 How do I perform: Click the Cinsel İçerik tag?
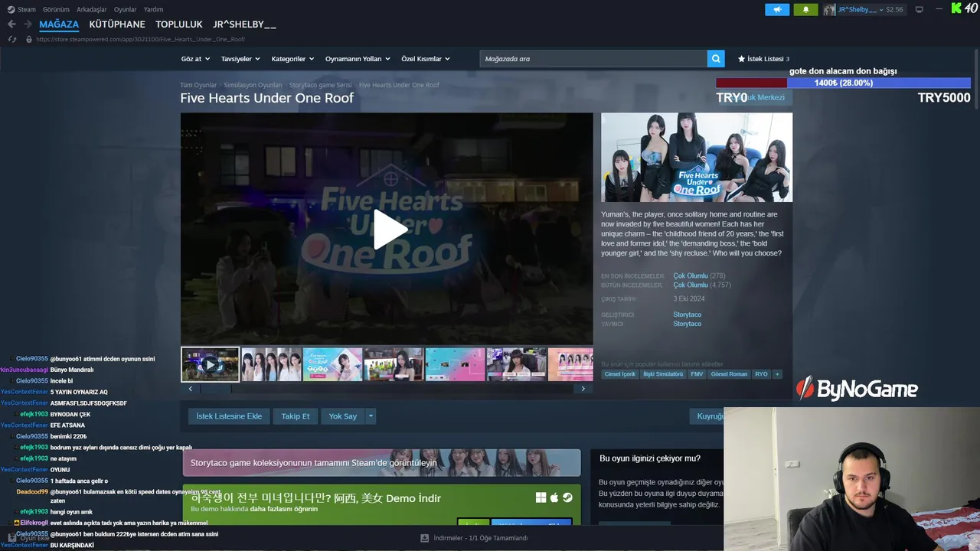(x=619, y=374)
